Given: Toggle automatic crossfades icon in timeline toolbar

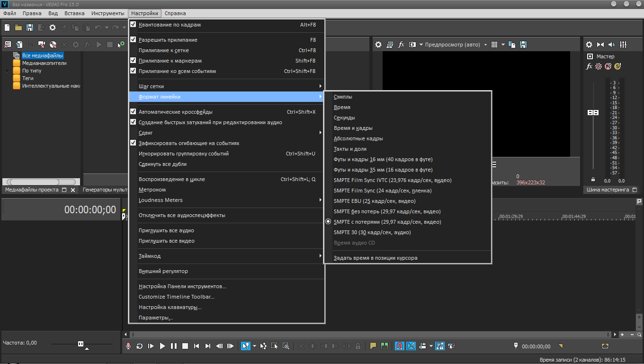Looking at the screenshot, I should point(411,346).
